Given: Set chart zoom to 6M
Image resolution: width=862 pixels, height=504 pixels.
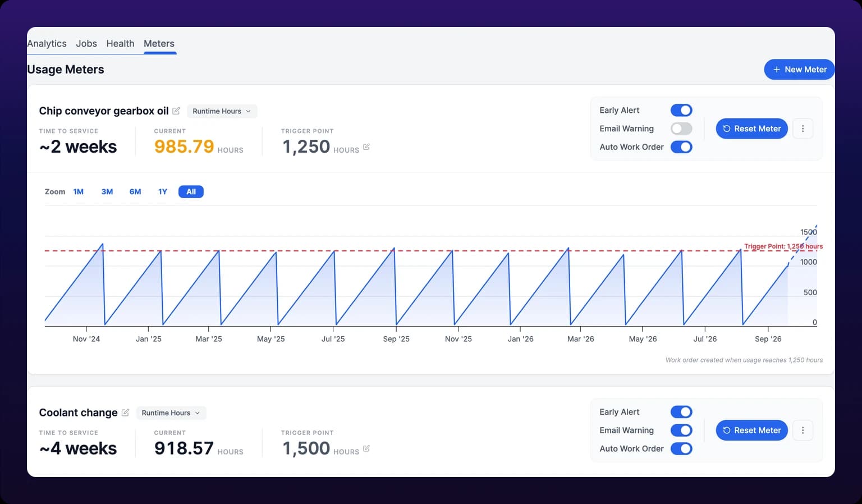Looking at the screenshot, I should click(135, 192).
